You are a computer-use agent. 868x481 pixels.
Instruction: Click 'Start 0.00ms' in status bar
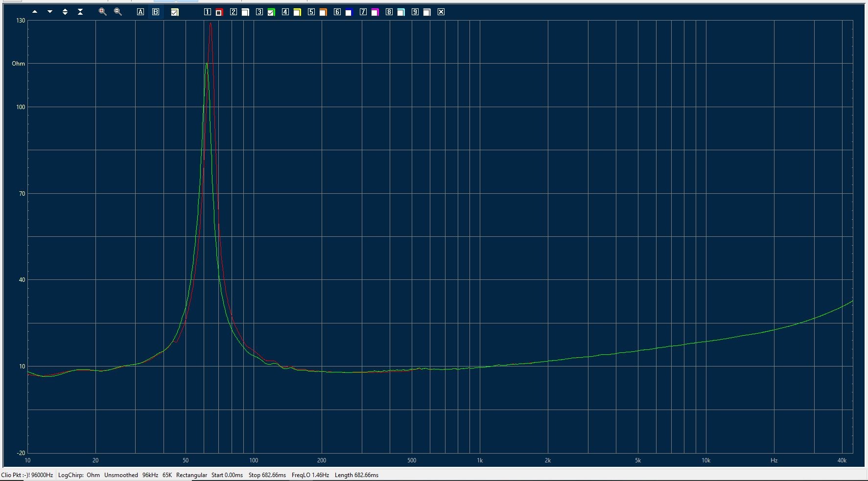(x=227, y=475)
